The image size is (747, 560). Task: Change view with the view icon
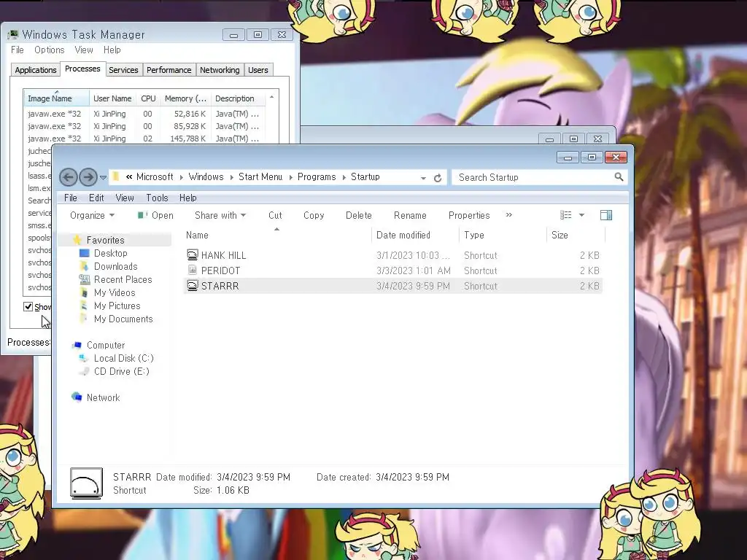[565, 215]
